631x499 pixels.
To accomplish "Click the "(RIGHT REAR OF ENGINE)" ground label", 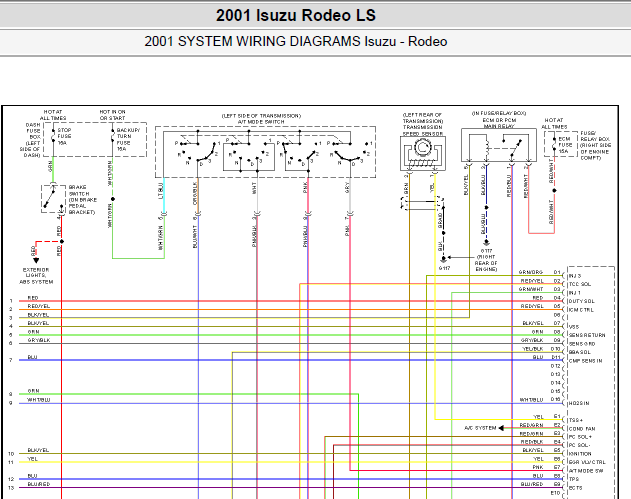I will (486, 263).
